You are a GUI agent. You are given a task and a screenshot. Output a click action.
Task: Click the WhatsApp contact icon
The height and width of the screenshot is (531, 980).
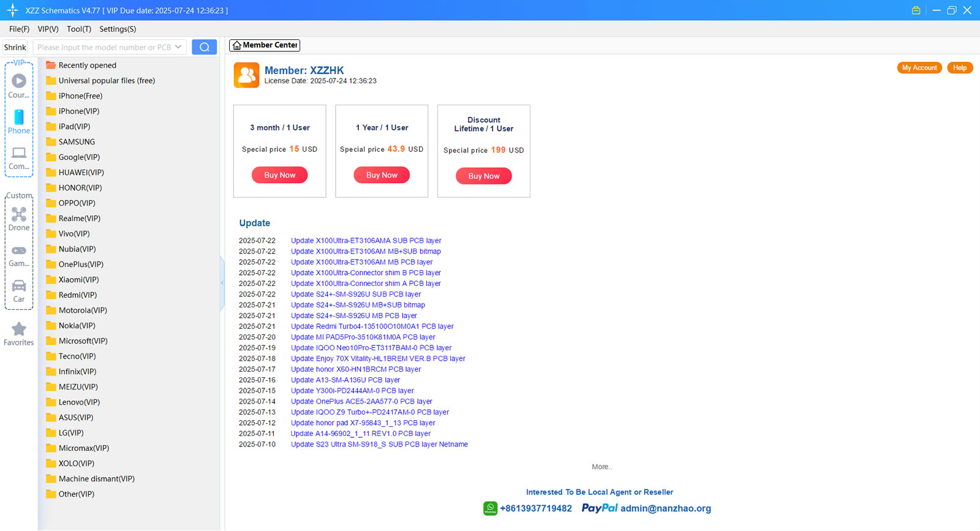(491, 508)
